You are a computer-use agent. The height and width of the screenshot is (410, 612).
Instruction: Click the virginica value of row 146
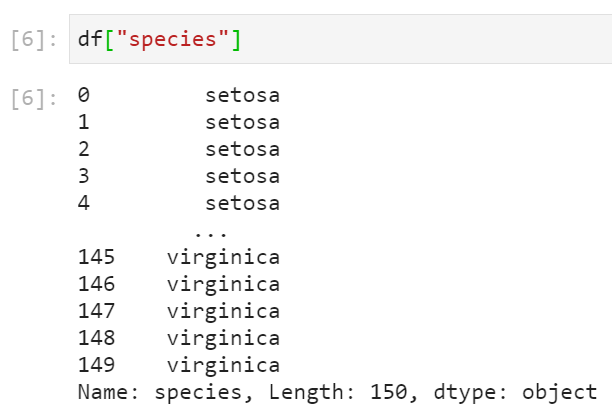223,285
